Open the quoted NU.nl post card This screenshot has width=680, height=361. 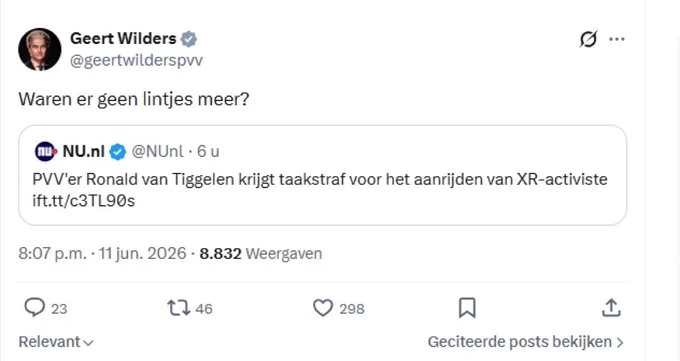[323, 175]
